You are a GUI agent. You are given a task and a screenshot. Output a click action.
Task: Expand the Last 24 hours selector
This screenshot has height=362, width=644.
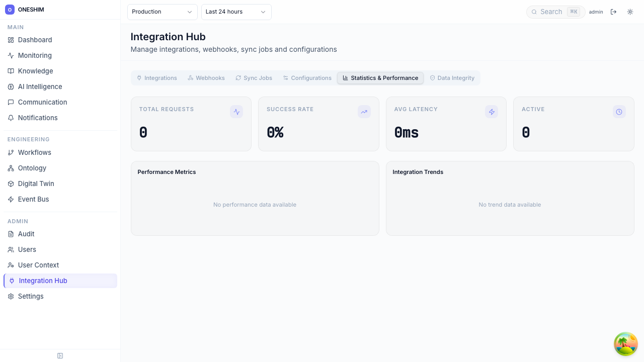coord(236,12)
